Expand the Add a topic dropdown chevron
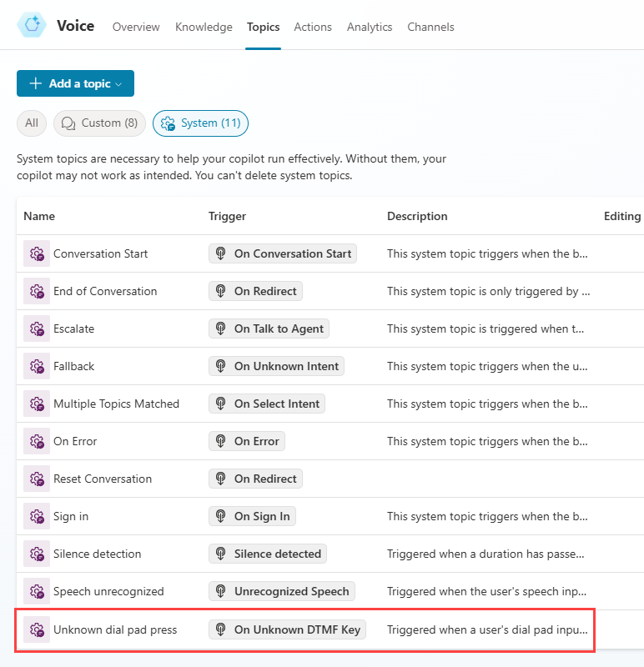The image size is (644, 667). [x=118, y=84]
